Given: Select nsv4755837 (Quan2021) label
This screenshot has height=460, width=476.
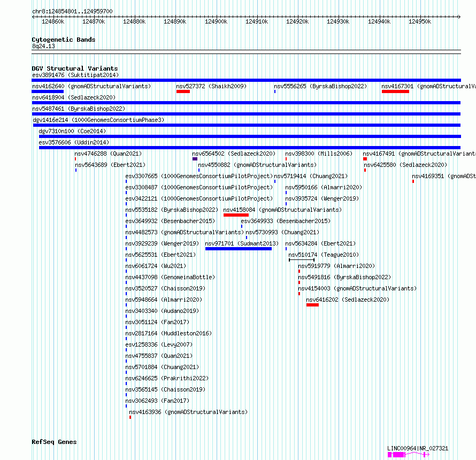Looking at the screenshot, I should (159, 356).
